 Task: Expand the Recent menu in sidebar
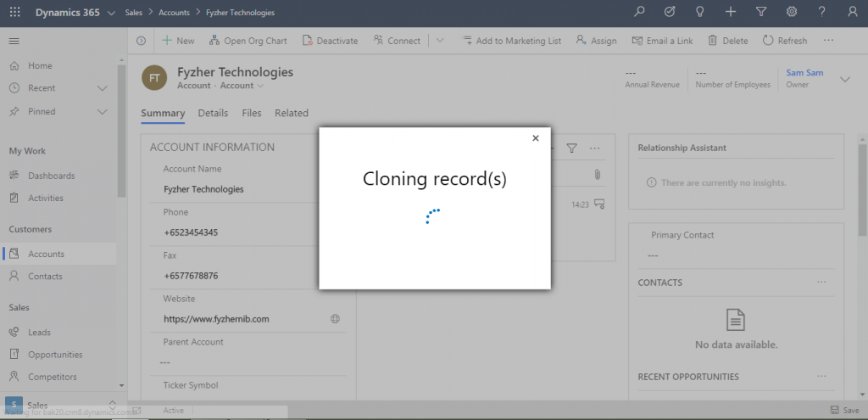tap(103, 88)
